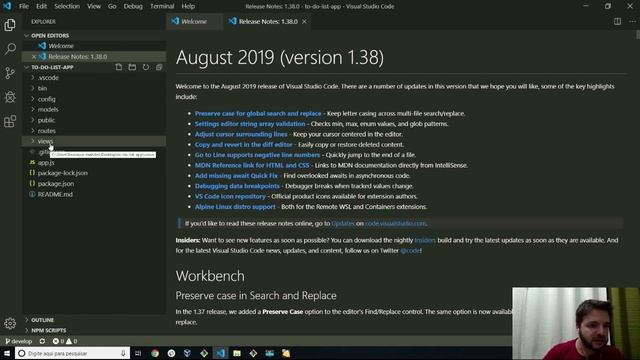
Task: Open the Selection menu
Action: [67, 6]
